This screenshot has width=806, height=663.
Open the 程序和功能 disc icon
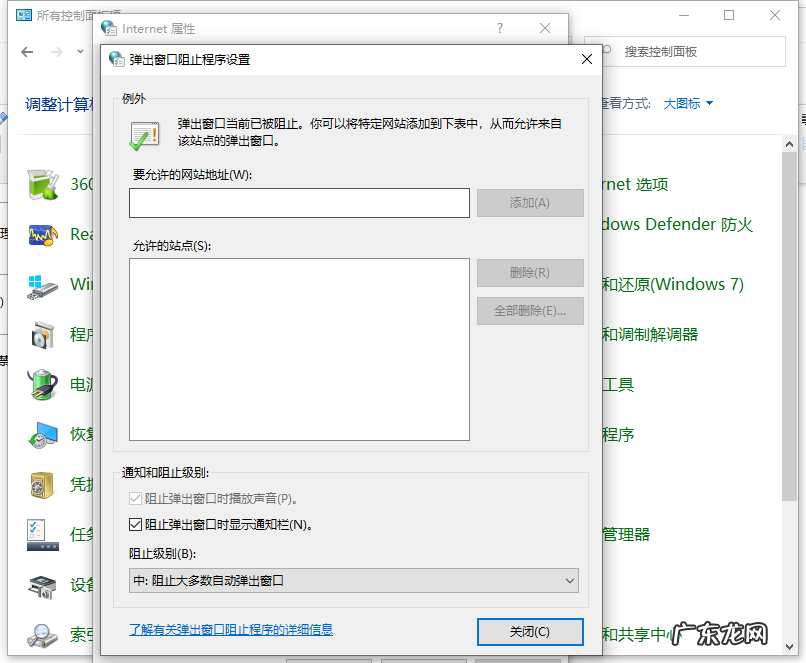42,334
